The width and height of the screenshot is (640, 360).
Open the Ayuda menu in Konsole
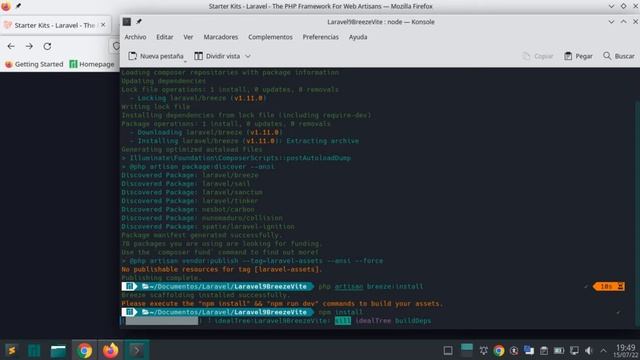pos(358,37)
